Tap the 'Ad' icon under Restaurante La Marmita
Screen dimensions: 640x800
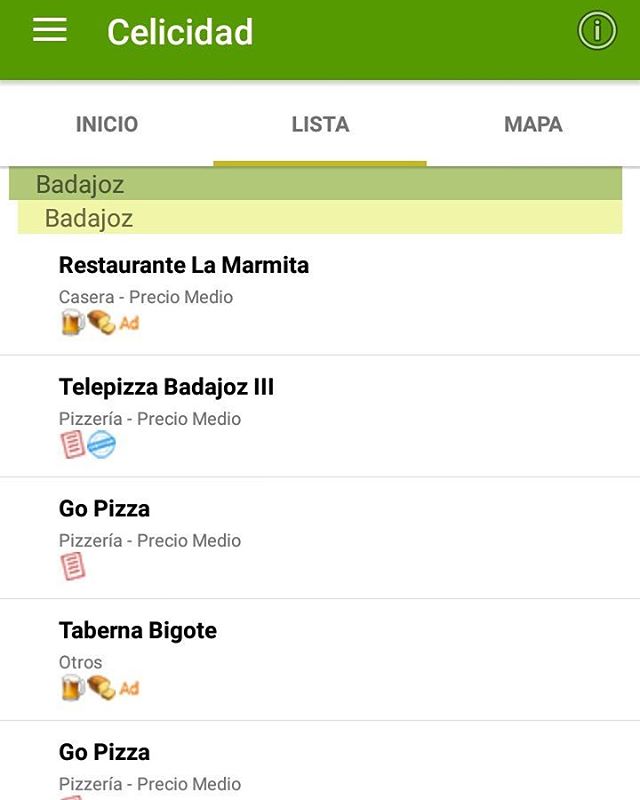[x=129, y=323]
